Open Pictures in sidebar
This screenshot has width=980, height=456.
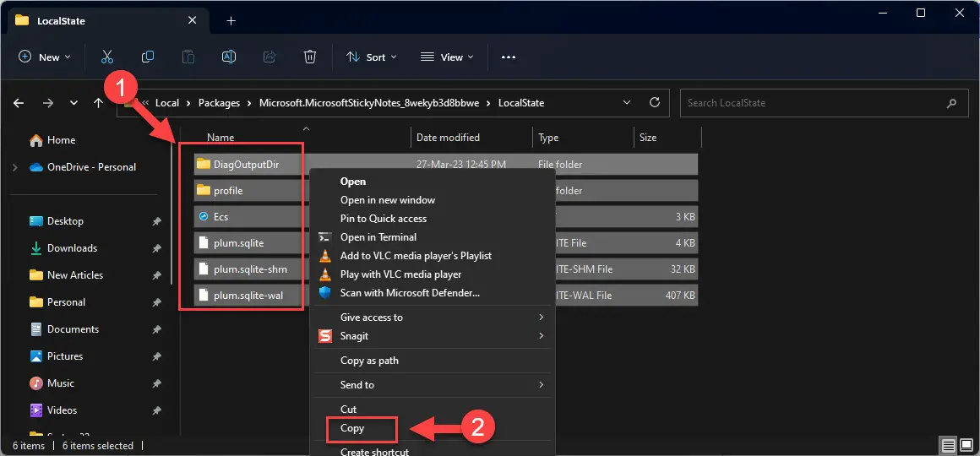(x=65, y=356)
